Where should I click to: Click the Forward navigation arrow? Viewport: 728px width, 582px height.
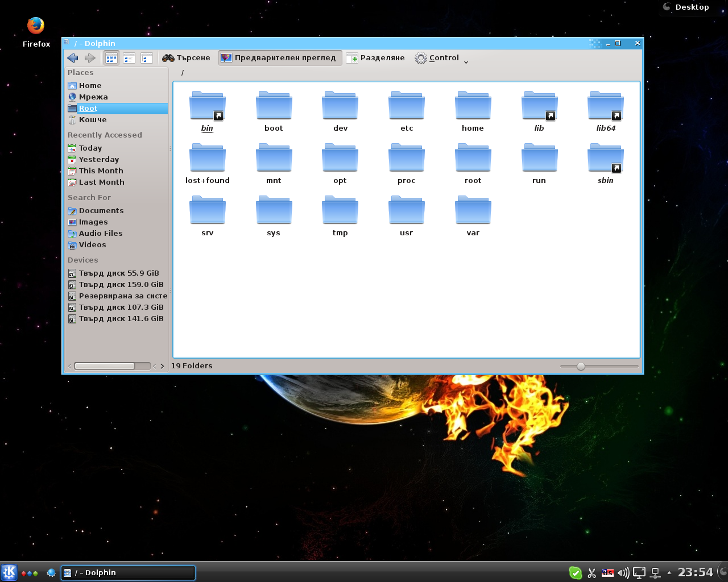(x=90, y=58)
